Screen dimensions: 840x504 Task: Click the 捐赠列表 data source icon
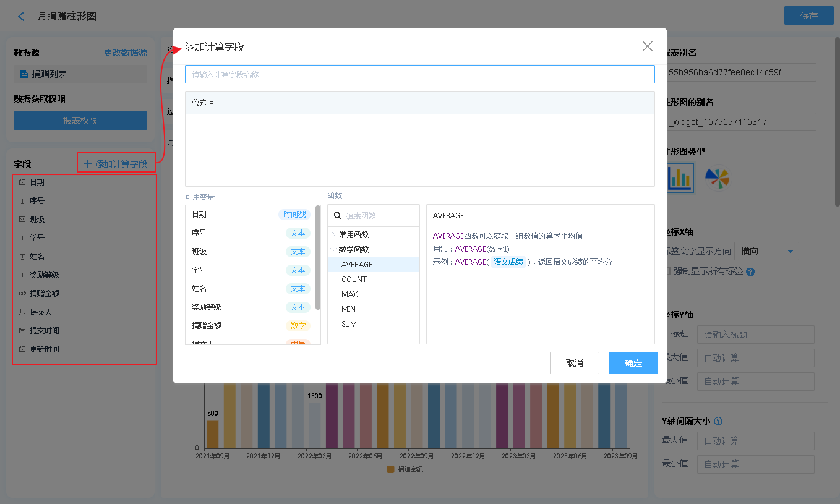point(24,74)
